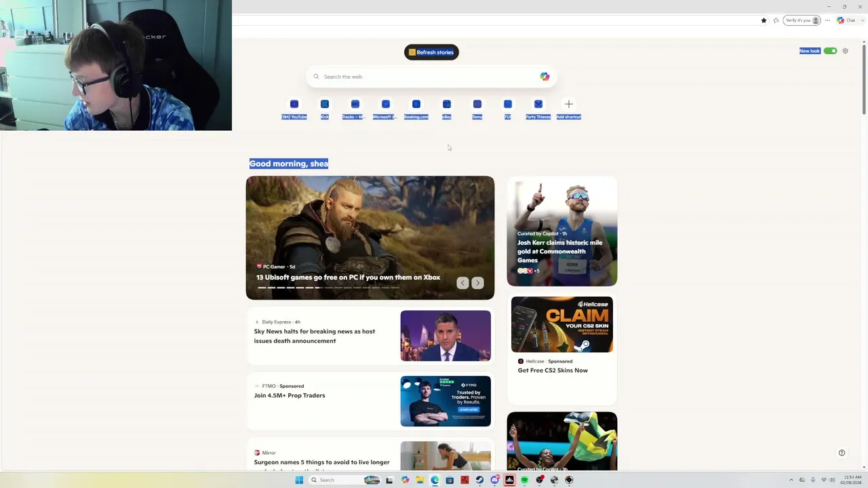Screen dimensions: 868x488
Task: Click the New look label text
Action: (x=810, y=51)
